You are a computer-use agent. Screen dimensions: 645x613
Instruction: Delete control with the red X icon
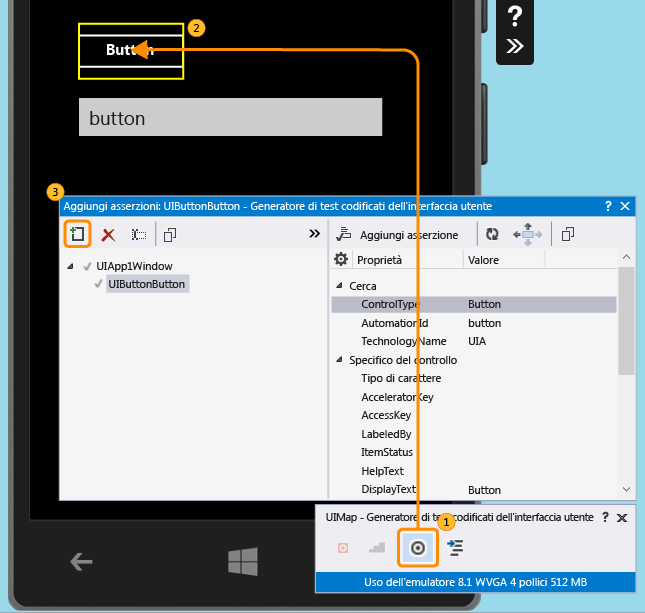[108, 235]
